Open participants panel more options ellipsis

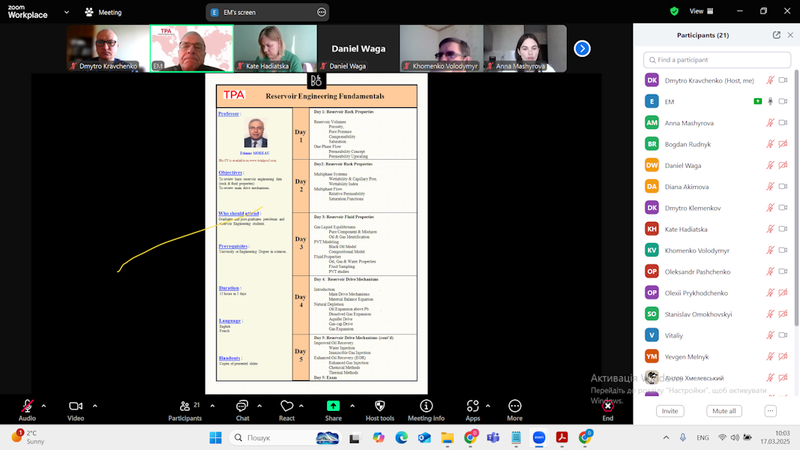(770, 411)
